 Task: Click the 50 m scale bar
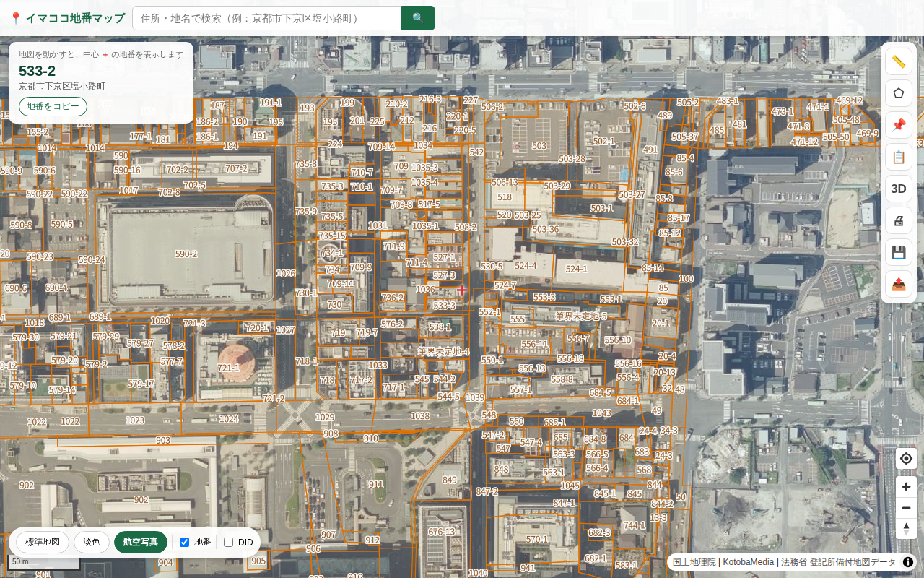pos(43,562)
